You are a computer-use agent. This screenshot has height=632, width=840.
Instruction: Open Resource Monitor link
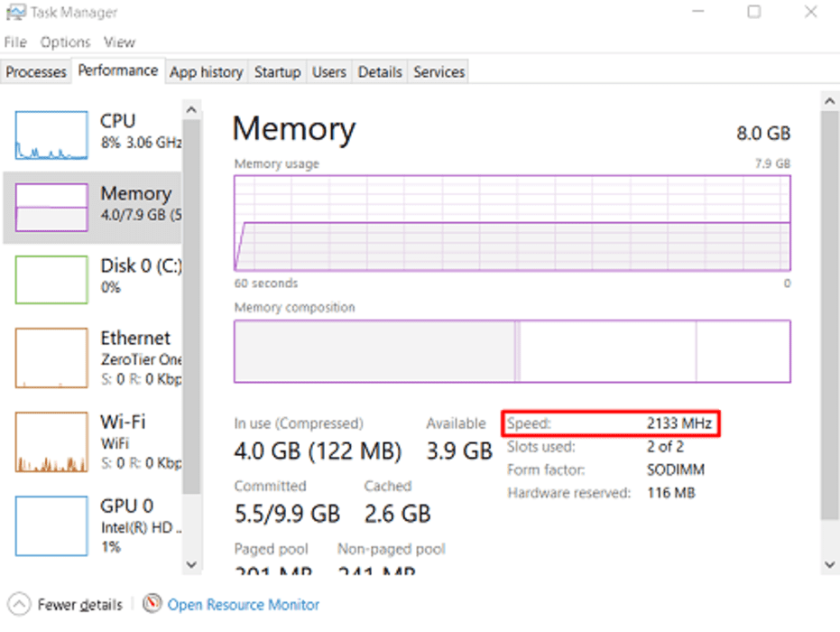[244, 604]
